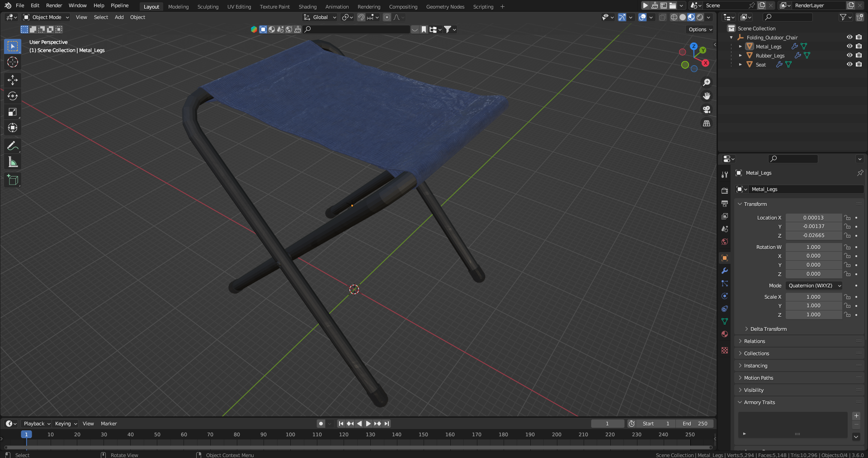
Task: Open rotation Mode Quaternion dropdown
Action: click(x=814, y=286)
